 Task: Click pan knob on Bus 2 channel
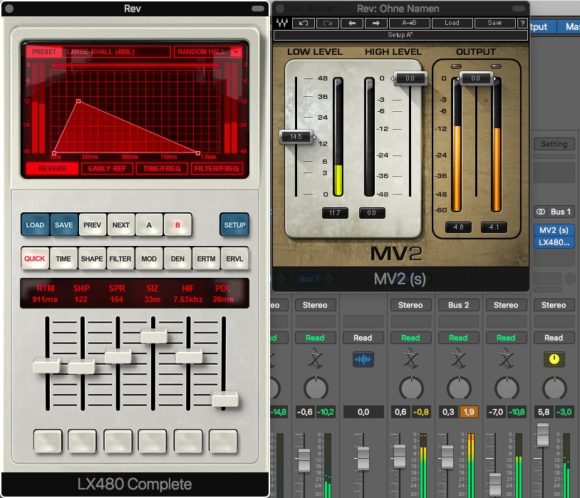coord(459,388)
